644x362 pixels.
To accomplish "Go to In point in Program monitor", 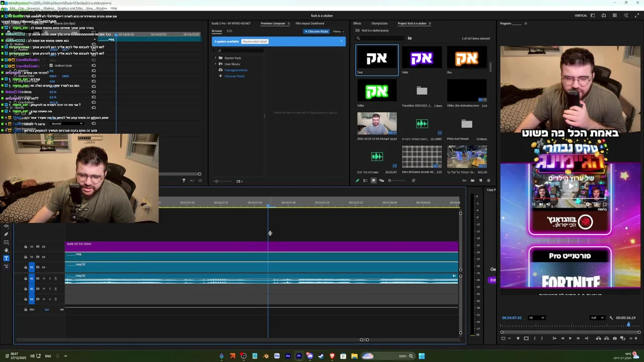I will point(555,338).
